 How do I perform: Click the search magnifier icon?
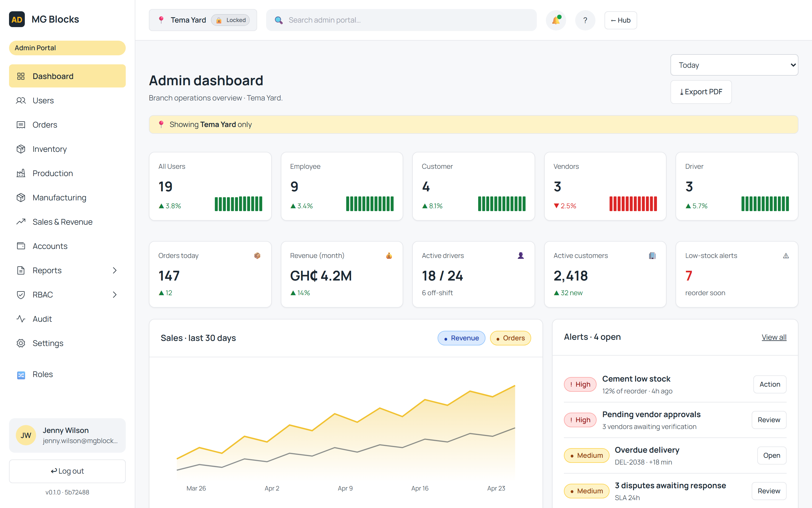(x=279, y=20)
